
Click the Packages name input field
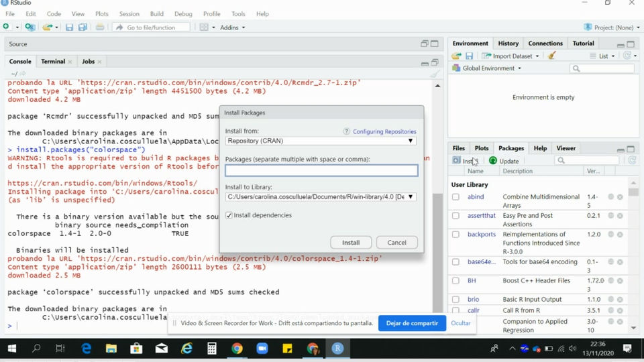(x=321, y=170)
